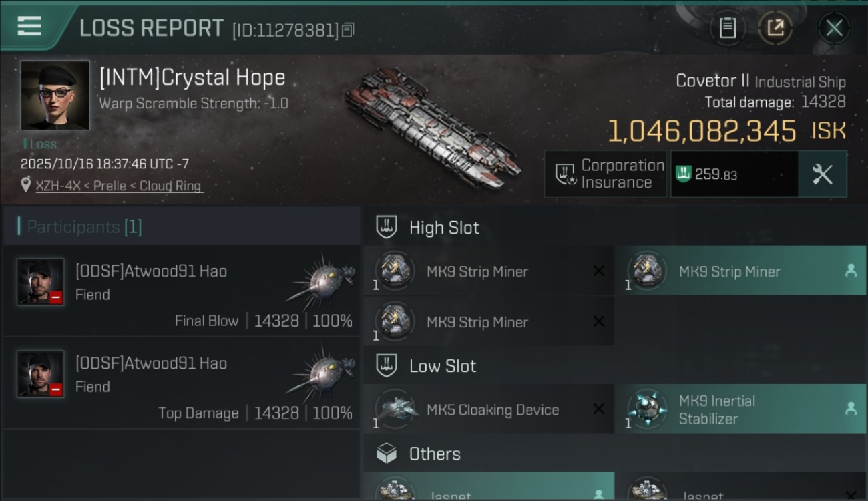Click the MK5 Cloaking Device icon
868x501 pixels.
396,409
